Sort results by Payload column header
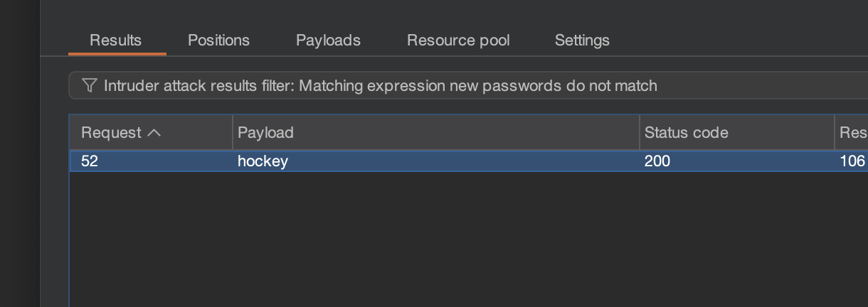This screenshot has width=868, height=307. 265,132
